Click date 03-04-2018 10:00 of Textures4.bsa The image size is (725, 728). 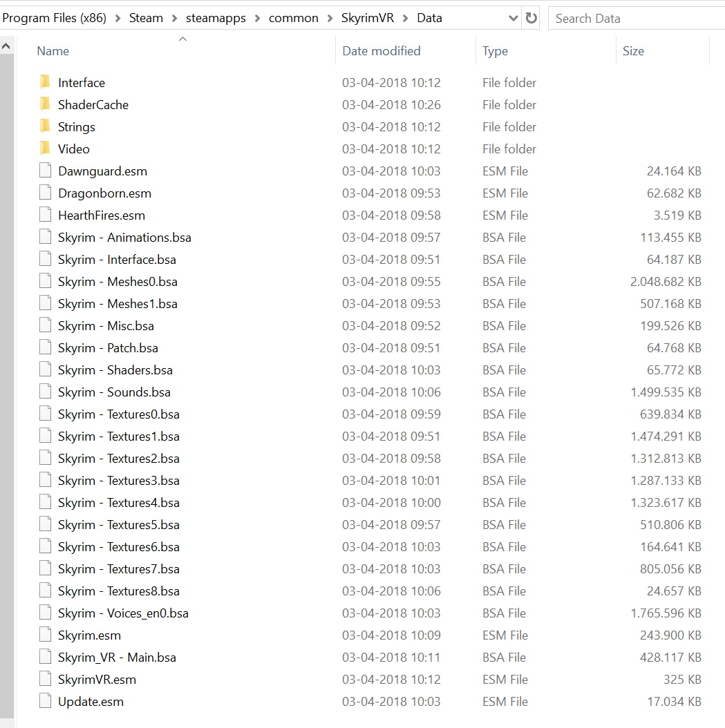[391, 502]
